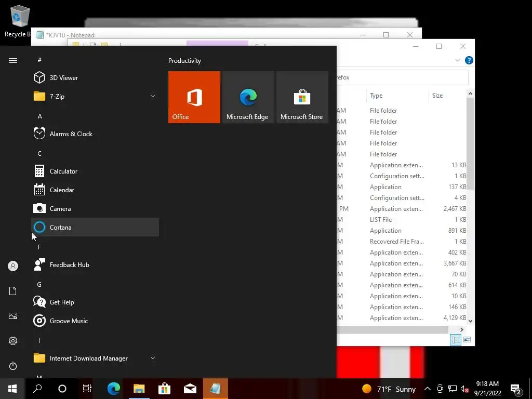Viewport: 532px width, 399px height.
Task: Switch Explorer to large icons view
Action: [467, 340]
